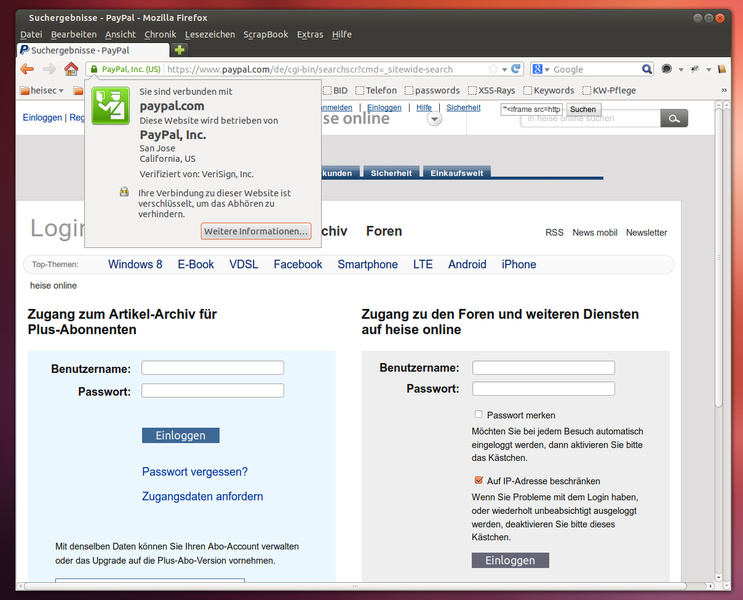Select the Suchergebnisse - PayPal tab
The image size is (743, 600).
coord(93,50)
